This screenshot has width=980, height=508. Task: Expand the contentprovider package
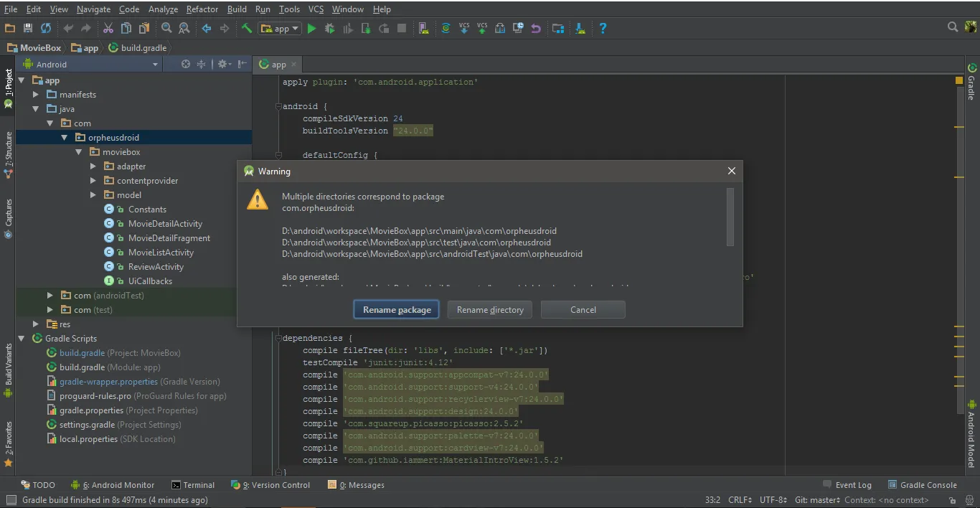tap(93, 180)
